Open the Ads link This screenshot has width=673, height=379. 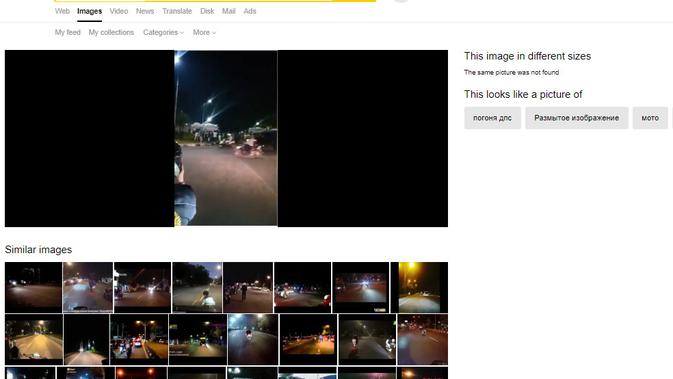(250, 11)
